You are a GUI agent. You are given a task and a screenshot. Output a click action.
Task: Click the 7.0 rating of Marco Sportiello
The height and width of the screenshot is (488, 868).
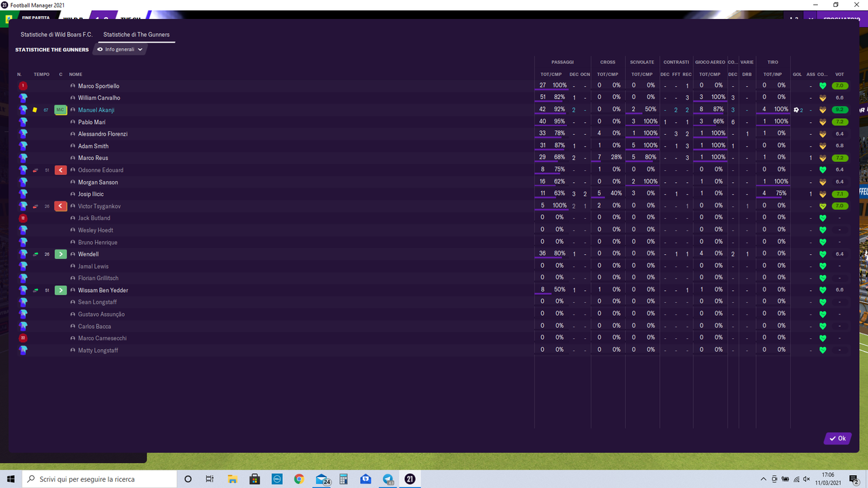[840, 86]
